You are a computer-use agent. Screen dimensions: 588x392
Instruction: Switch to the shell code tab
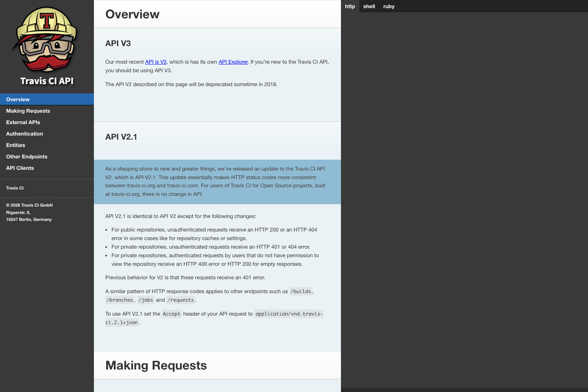369,6
